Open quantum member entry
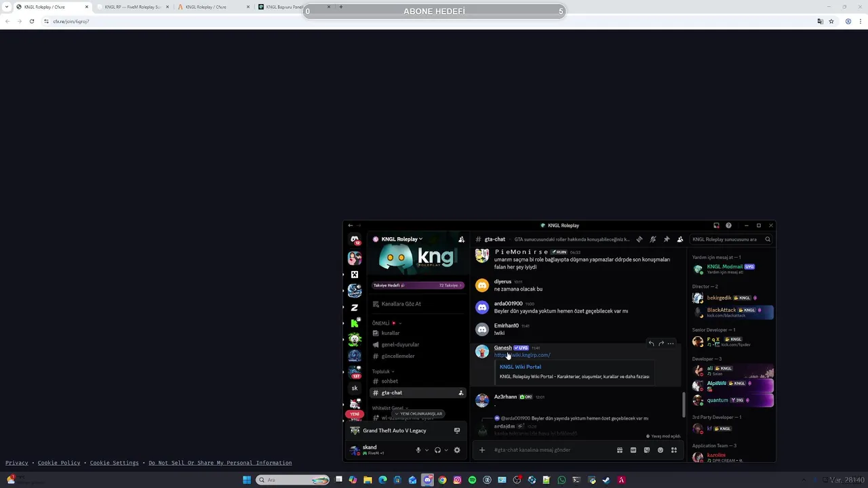Screen dimensions: 868x488 coord(732,400)
